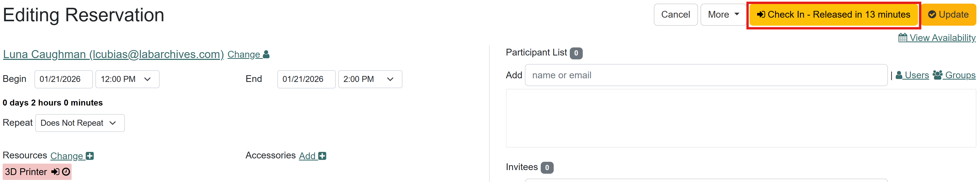Click the check-in icon beside 3D Printer
980x182 pixels.
click(55, 172)
